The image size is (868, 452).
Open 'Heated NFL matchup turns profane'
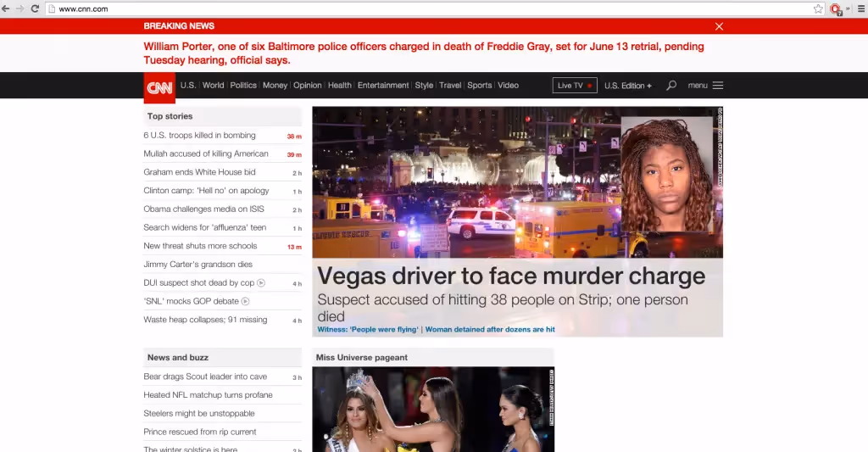[x=209, y=395]
